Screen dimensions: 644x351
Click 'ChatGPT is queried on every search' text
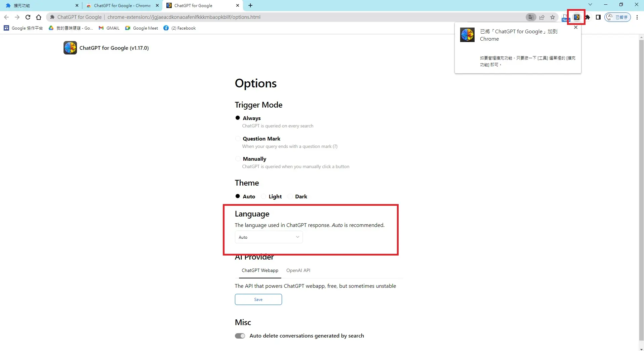pyautogui.click(x=278, y=126)
